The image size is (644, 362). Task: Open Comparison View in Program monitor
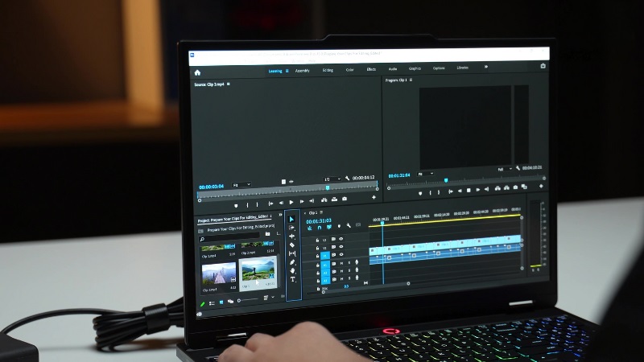(524, 187)
